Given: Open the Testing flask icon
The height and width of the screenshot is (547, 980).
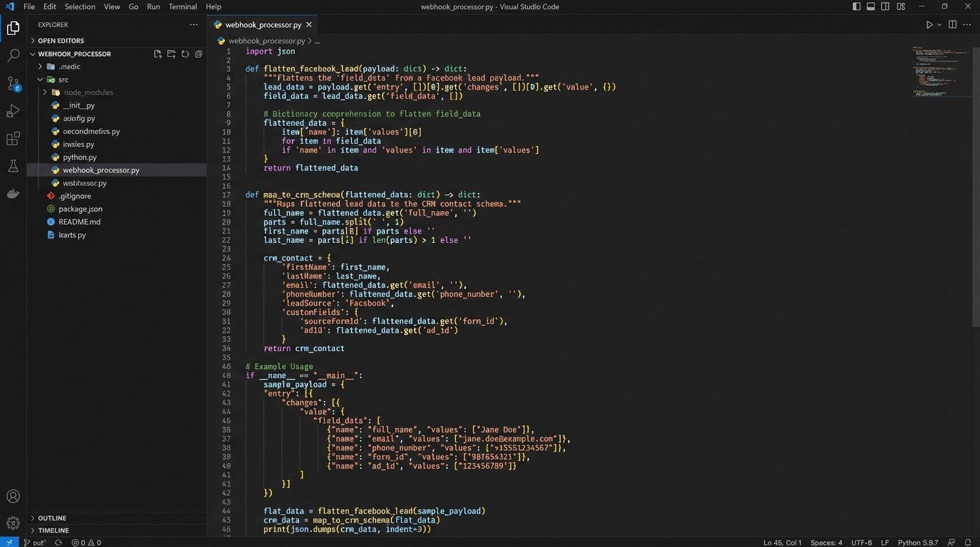Looking at the screenshot, I should pyautogui.click(x=13, y=166).
